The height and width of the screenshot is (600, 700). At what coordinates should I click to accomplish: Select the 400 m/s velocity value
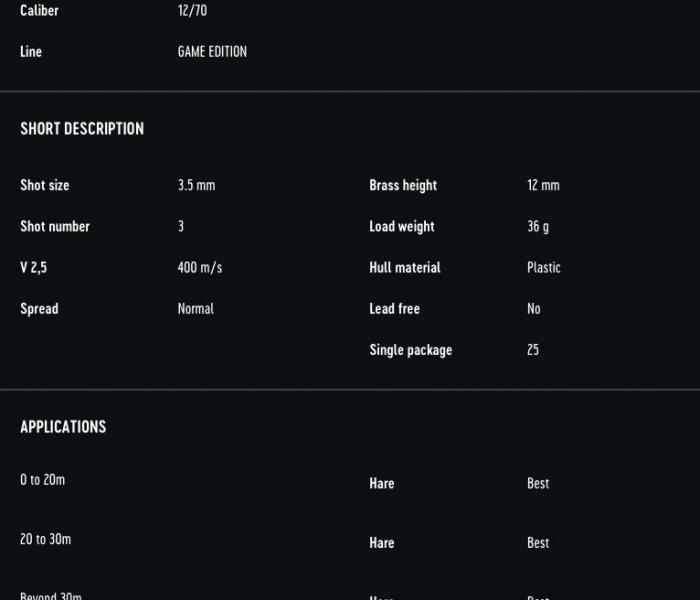[200, 267]
